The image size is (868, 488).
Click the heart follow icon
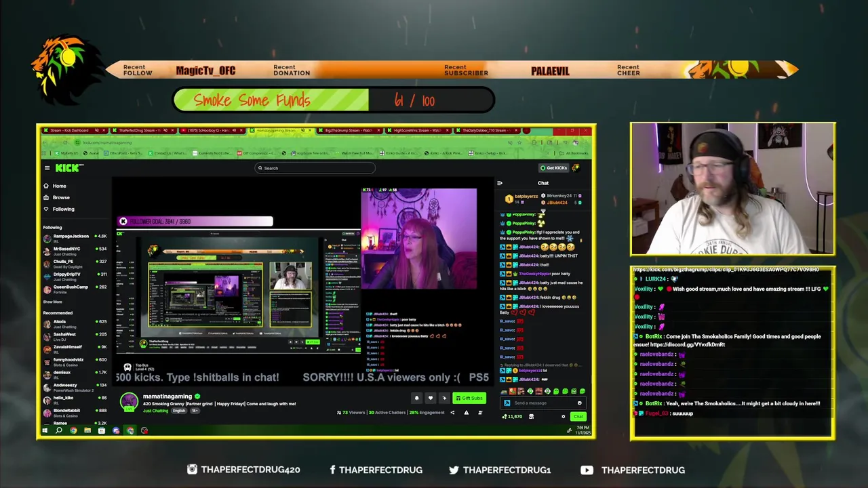(x=430, y=399)
